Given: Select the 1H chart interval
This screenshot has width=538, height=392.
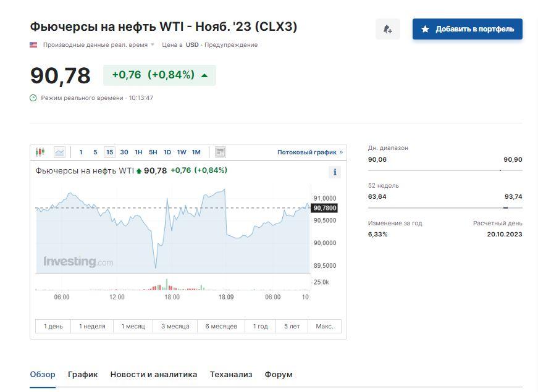Looking at the screenshot, I should (x=138, y=152).
